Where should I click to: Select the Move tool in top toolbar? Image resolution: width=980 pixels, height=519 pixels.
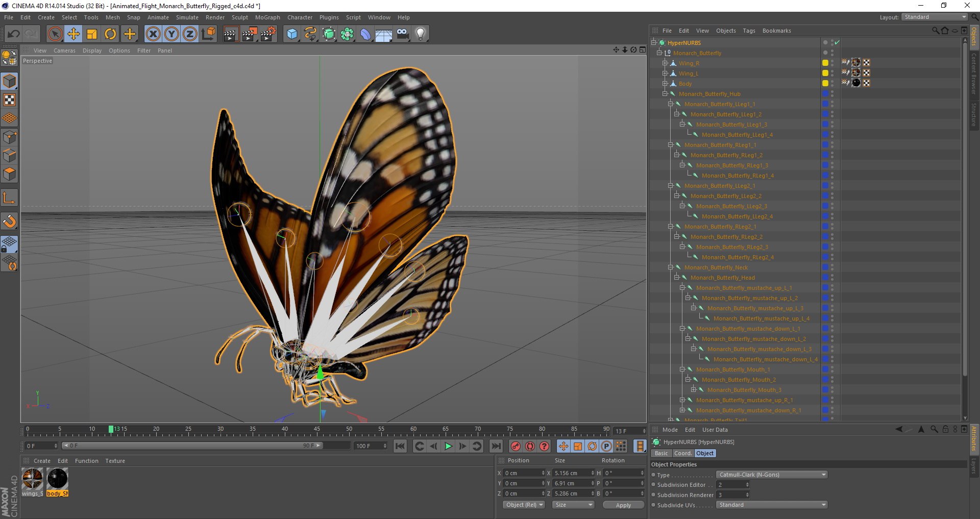click(73, 34)
